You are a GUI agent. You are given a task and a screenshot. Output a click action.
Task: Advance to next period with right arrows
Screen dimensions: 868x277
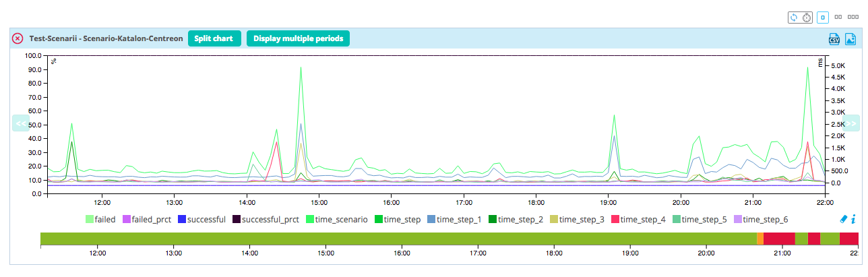click(x=851, y=123)
